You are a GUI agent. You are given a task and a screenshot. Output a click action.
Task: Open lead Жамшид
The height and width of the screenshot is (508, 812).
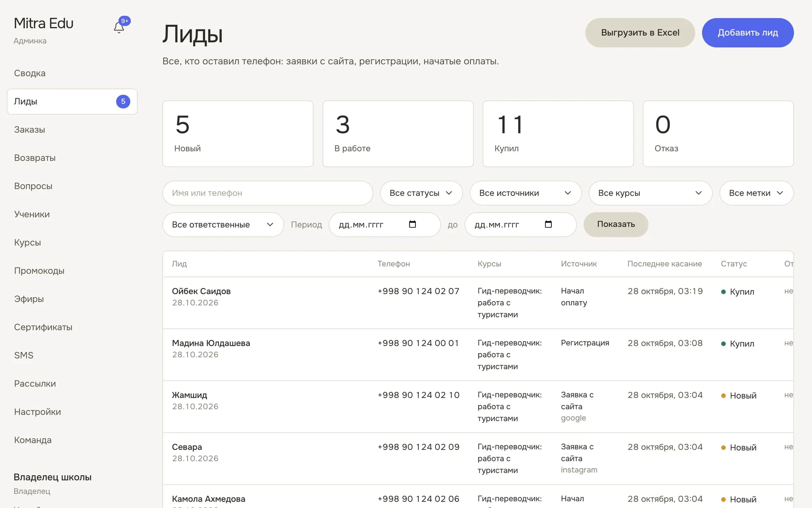coord(189,395)
